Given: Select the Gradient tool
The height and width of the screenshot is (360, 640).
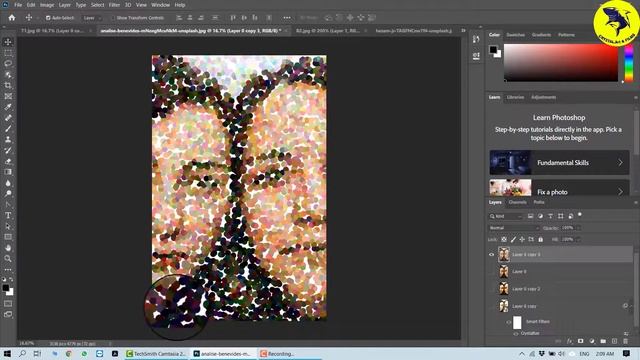Looking at the screenshot, I should tap(8, 172).
